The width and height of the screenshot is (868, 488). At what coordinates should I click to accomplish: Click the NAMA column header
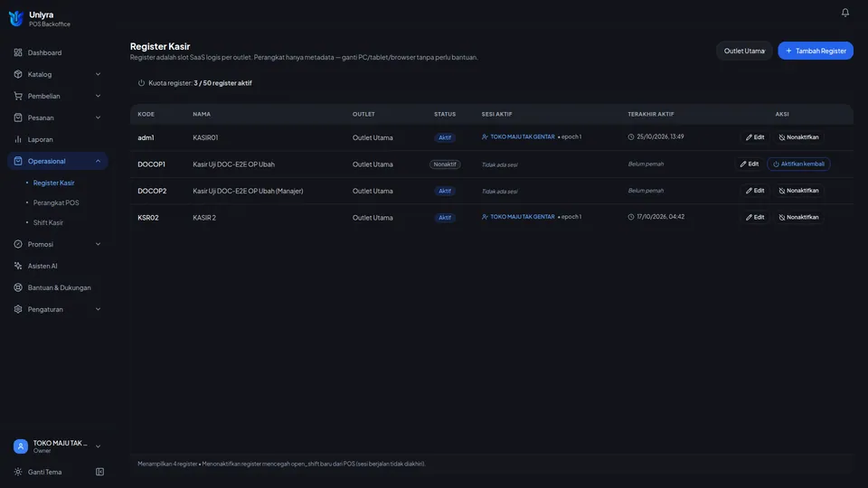click(202, 114)
